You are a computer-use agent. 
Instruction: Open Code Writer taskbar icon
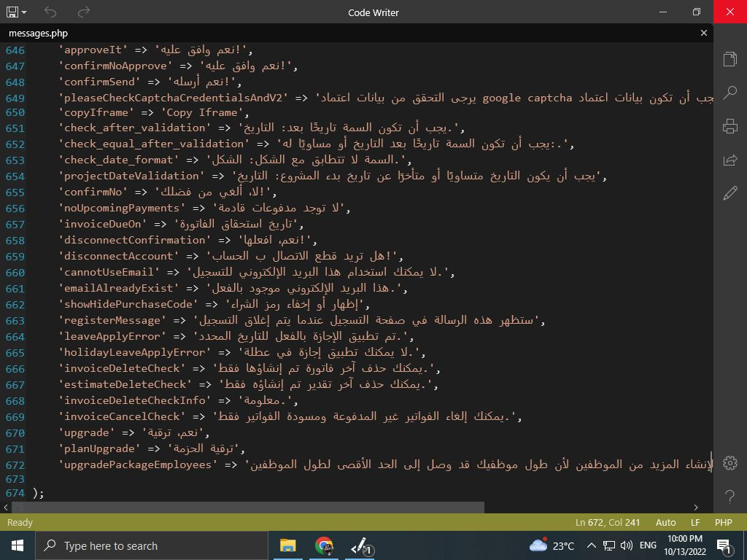[x=360, y=545]
